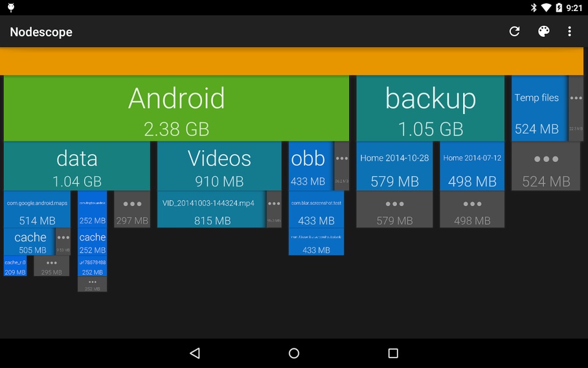Viewport: 588px width, 368px height.
Task: Expand the '...' block showing 297 MB
Action: tap(132, 209)
